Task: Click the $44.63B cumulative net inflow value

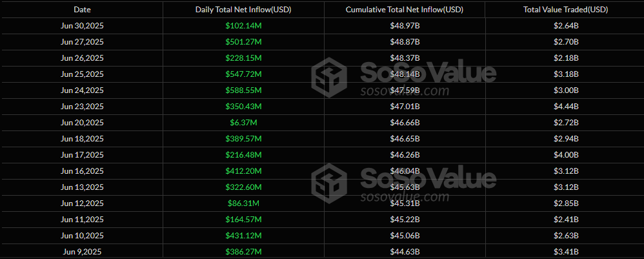Action: point(404,251)
